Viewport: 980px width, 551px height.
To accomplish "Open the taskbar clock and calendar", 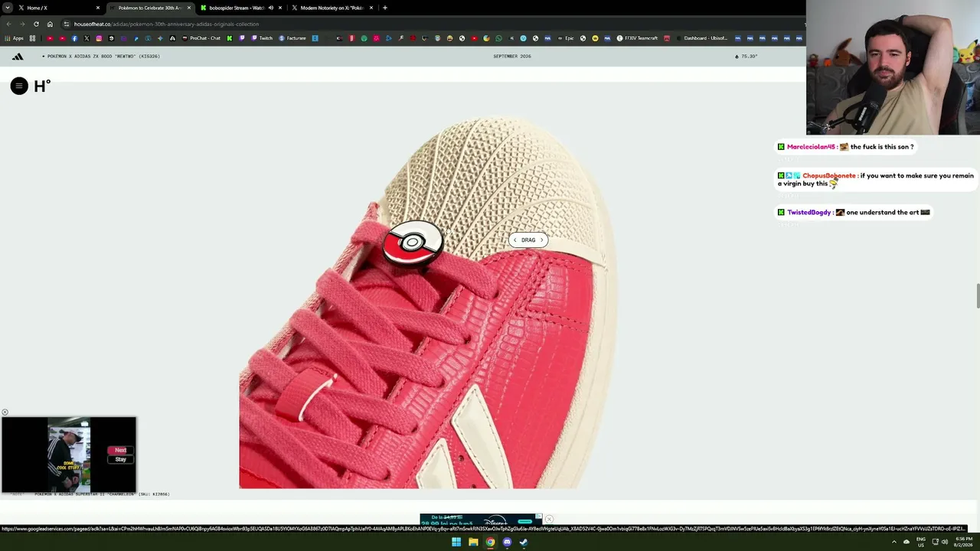I will point(963,543).
